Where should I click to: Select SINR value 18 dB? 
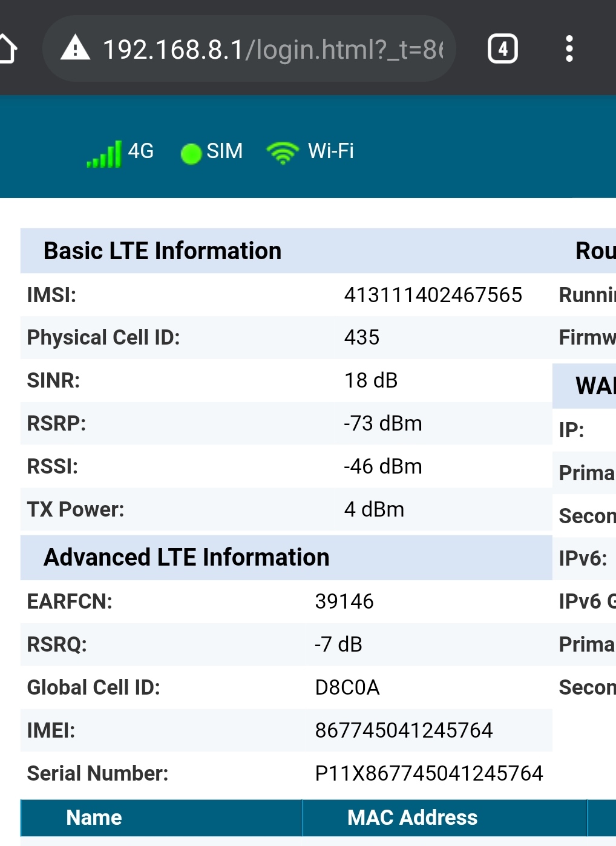371,380
